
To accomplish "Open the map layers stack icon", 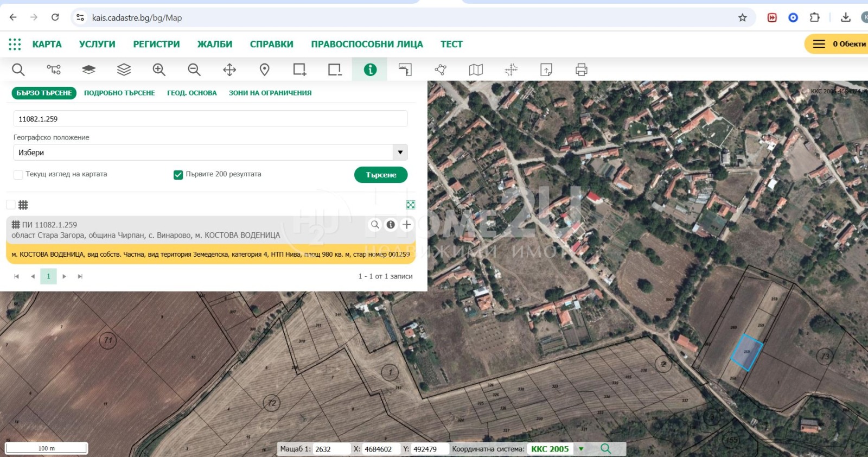I will pyautogui.click(x=124, y=69).
